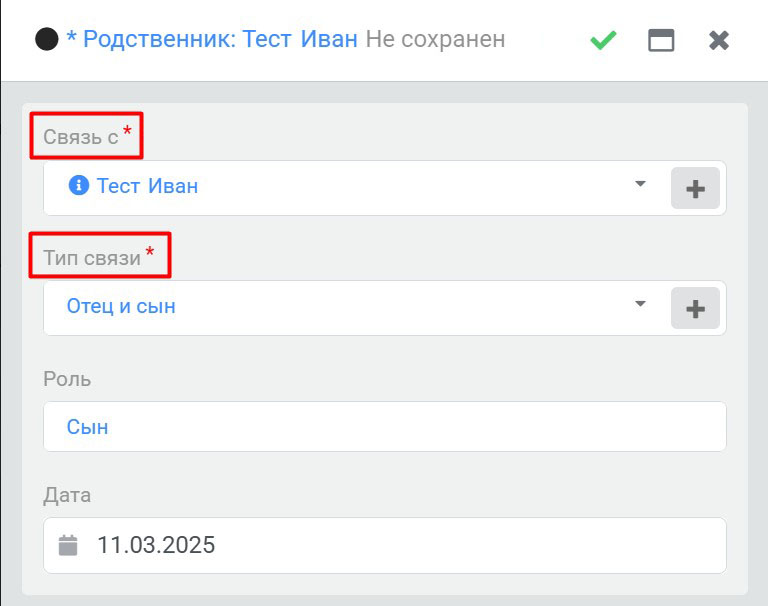This screenshot has height=606, width=768.
Task: Open the Тест Иван link in Связь с
Action: pyautogui.click(x=147, y=186)
